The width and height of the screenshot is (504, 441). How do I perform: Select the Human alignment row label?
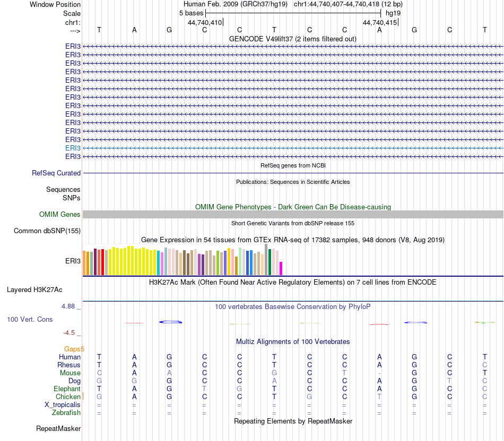click(69, 357)
